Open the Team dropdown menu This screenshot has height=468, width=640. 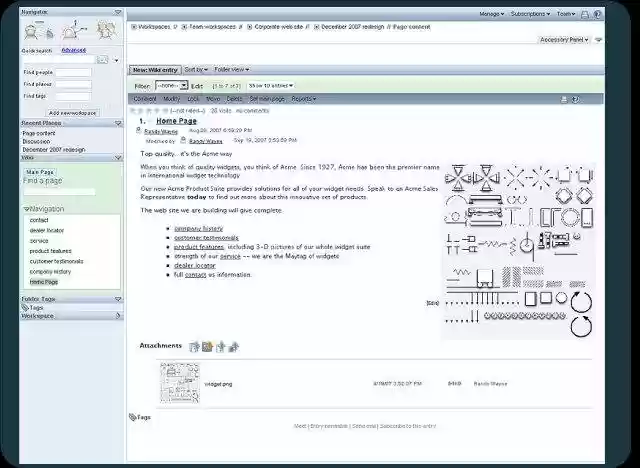click(x=566, y=14)
